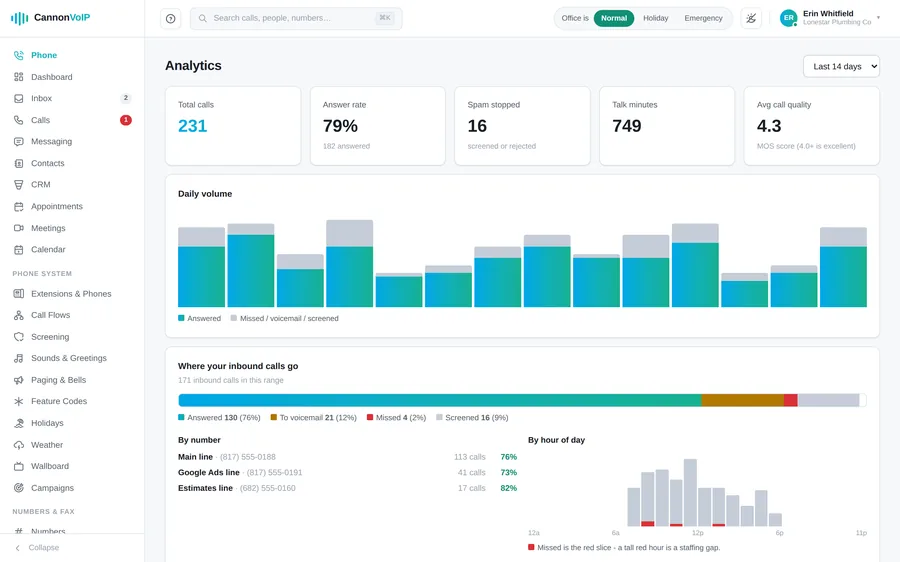
Task: Open Dashboard via its grid icon
Action: click(x=19, y=77)
